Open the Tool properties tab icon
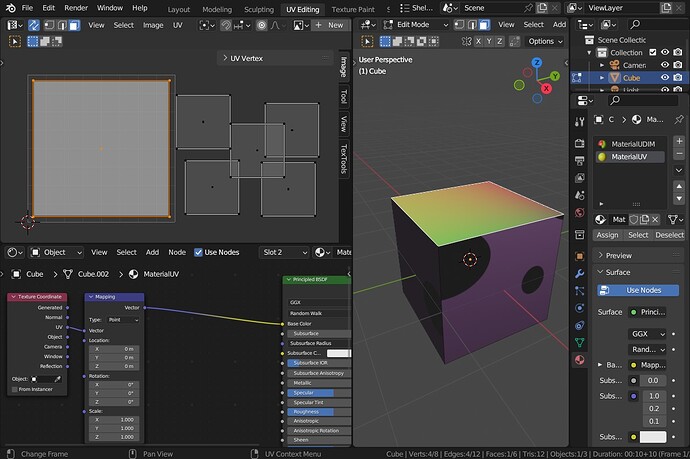This screenshot has width=690, height=459. point(580,121)
